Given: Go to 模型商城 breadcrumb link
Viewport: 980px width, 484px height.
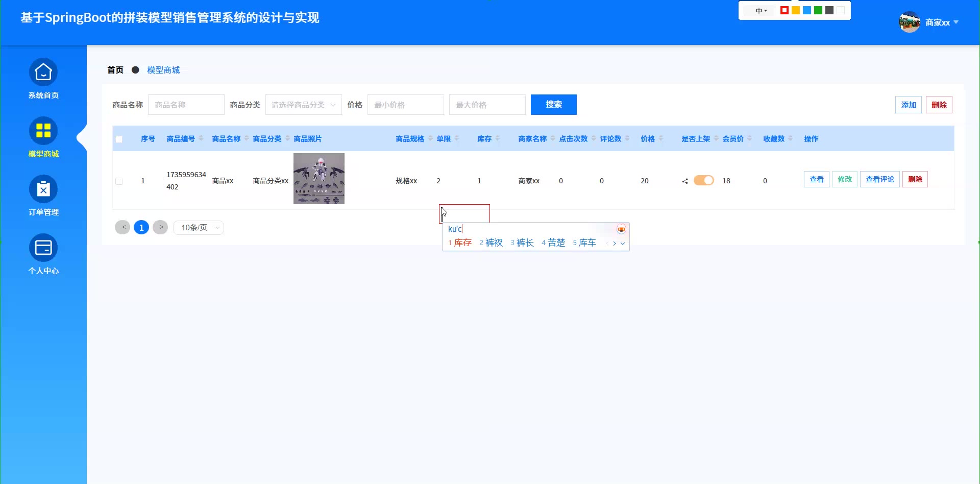Looking at the screenshot, I should click(x=163, y=70).
